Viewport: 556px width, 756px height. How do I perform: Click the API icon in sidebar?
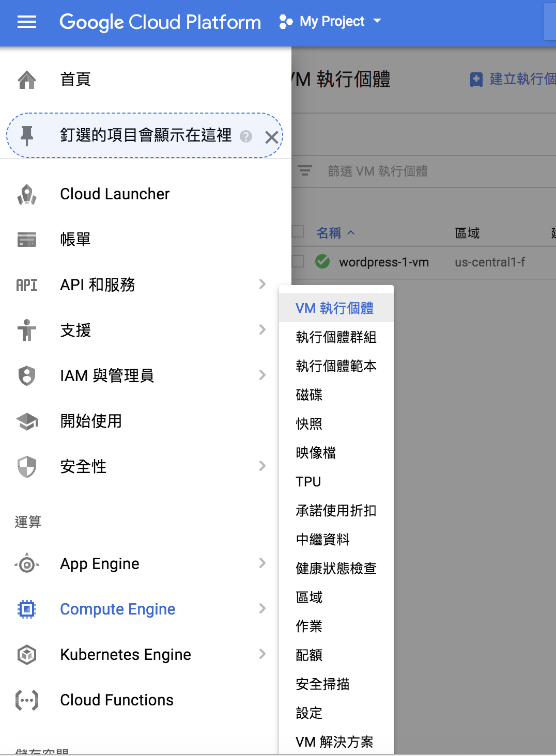point(27,285)
